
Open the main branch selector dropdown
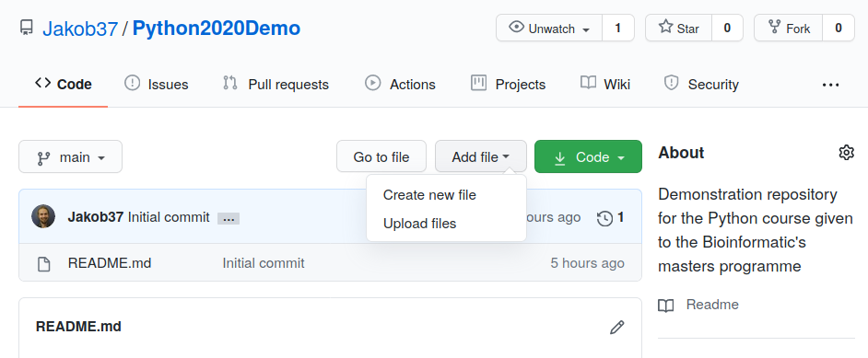click(70, 156)
